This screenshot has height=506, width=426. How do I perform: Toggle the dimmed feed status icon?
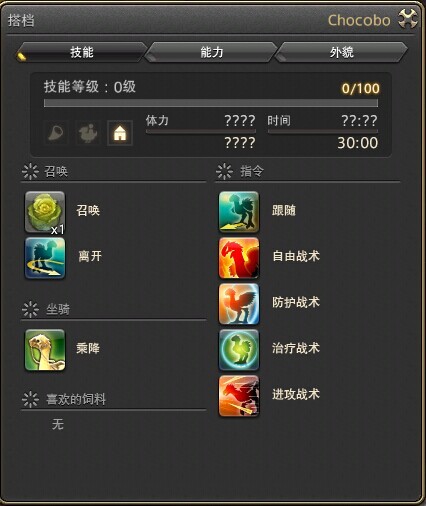(x=56, y=133)
